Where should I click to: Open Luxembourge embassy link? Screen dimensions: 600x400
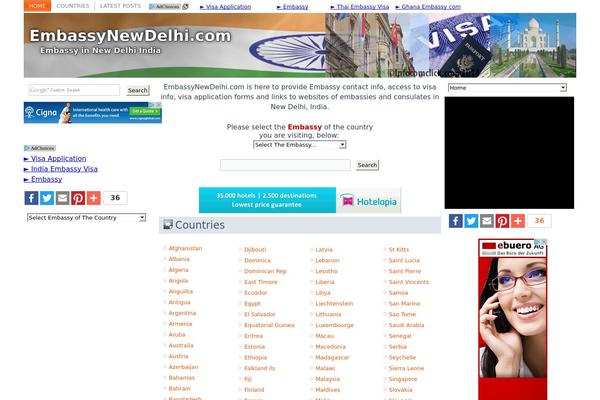click(x=334, y=325)
